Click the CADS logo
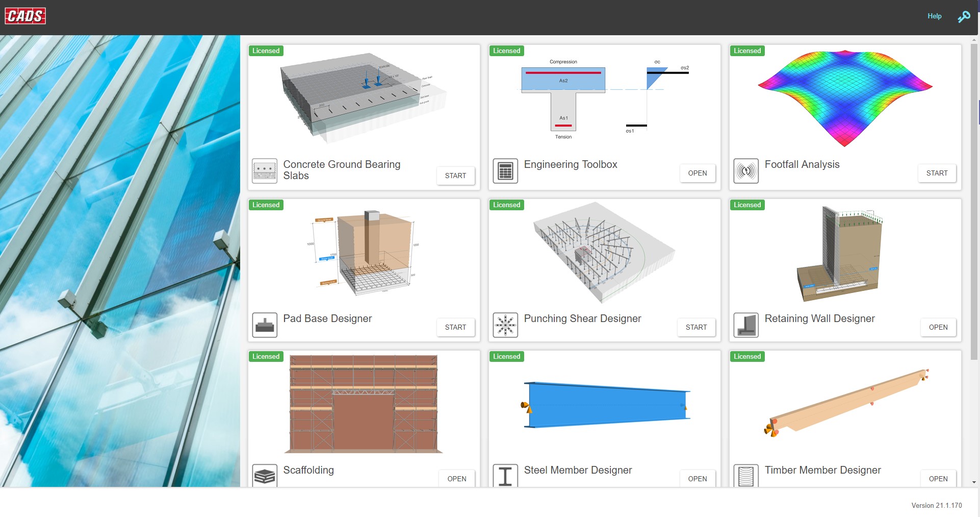This screenshot has width=980, height=517. pyautogui.click(x=25, y=16)
